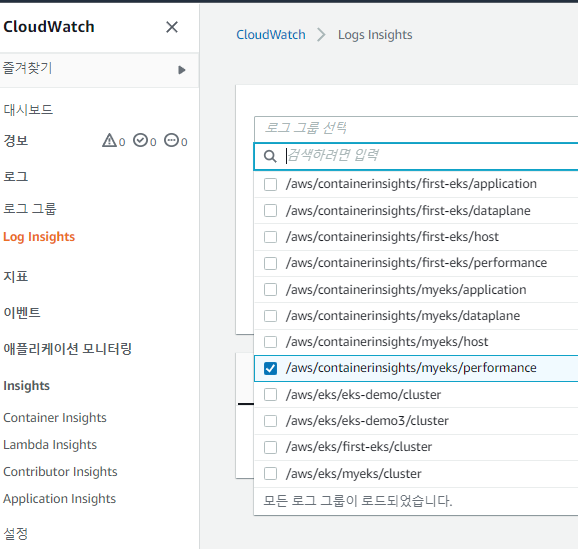Go to 로그 그룹 page
This screenshot has height=549, width=578.
(x=30, y=209)
